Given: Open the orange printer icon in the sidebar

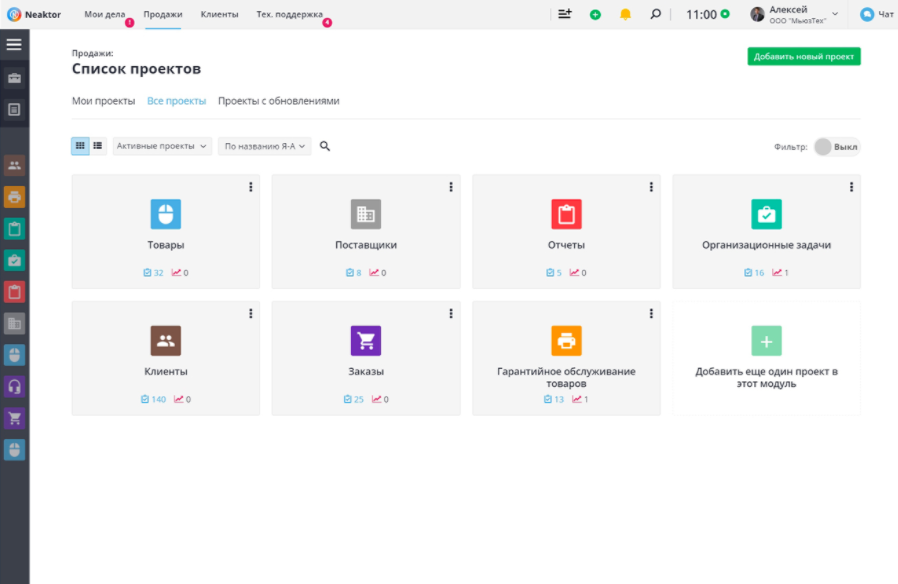Looking at the screenshot, I should (14, 197).
